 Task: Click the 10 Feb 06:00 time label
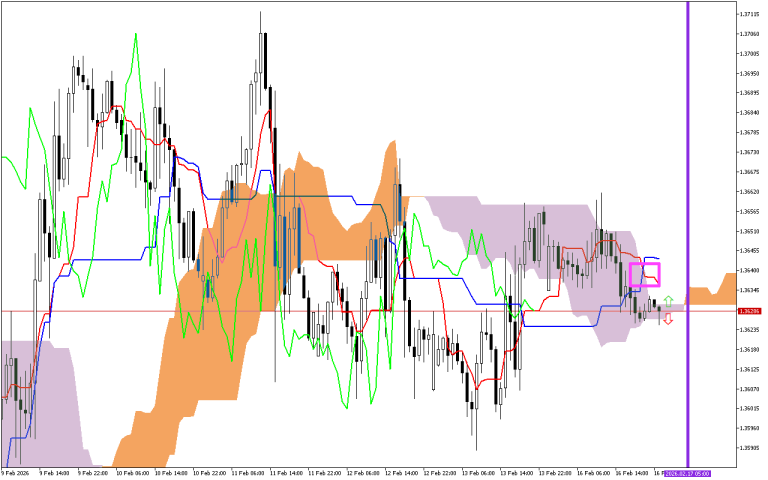point(132,474)
